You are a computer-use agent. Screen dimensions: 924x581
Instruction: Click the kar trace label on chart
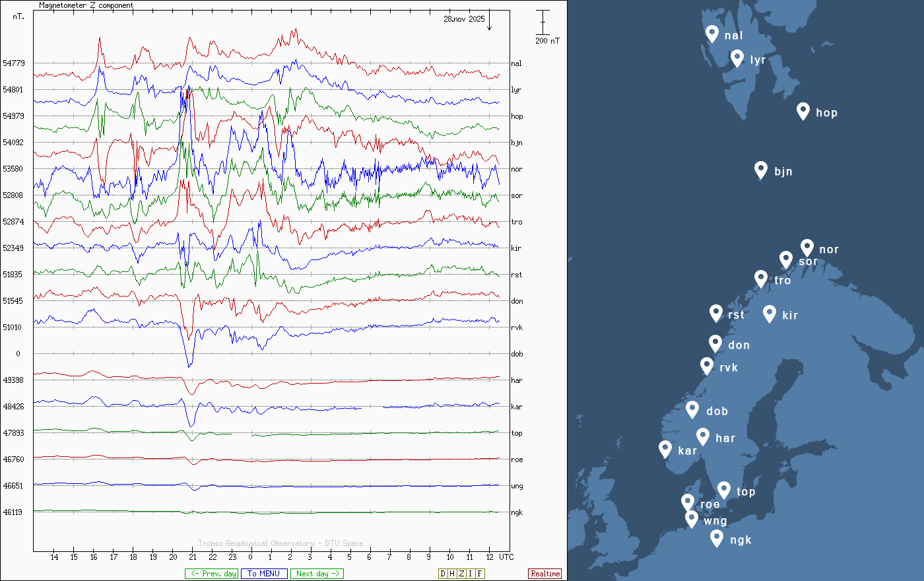tap(516, 407)
